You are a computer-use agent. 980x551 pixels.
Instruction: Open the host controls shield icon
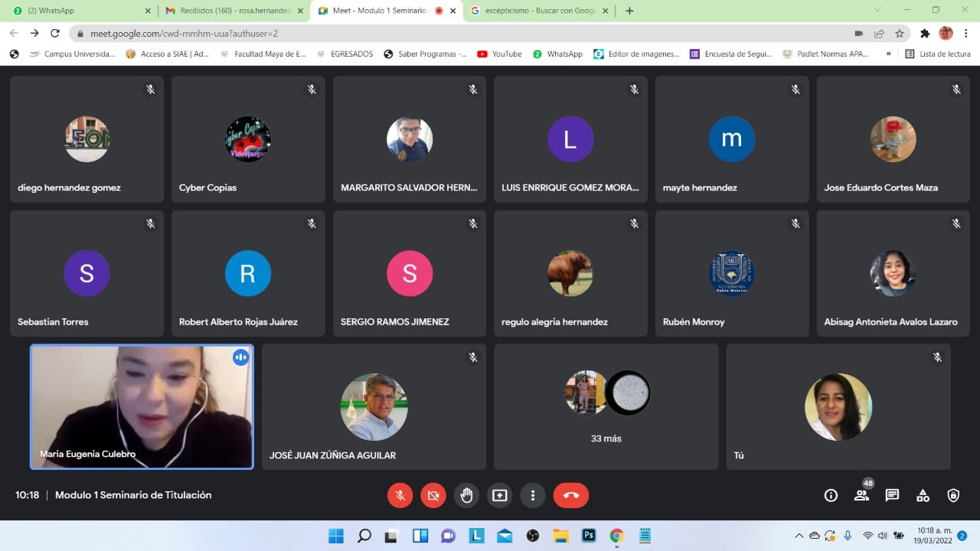pyautogui.click(x=953, y=495)
